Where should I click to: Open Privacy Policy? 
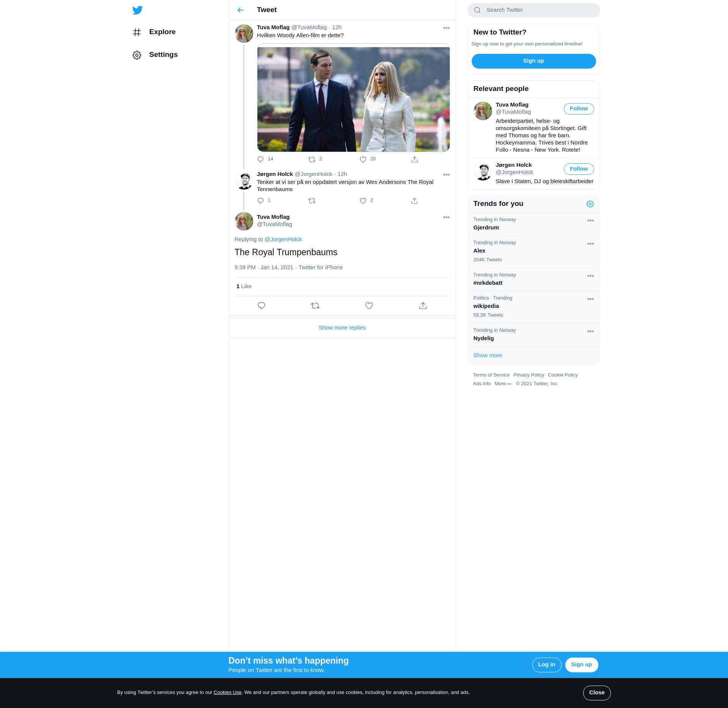529,375
